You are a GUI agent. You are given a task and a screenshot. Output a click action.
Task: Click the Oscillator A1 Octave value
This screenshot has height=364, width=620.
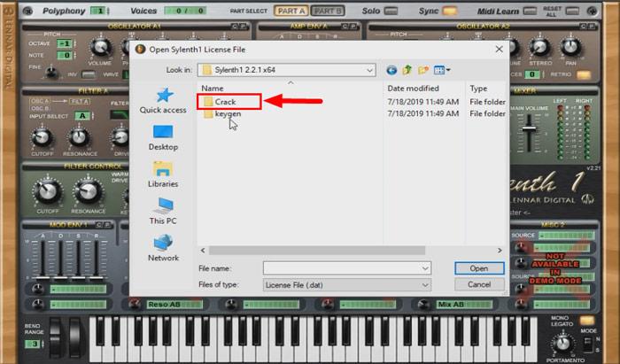(x=64, y=43)
